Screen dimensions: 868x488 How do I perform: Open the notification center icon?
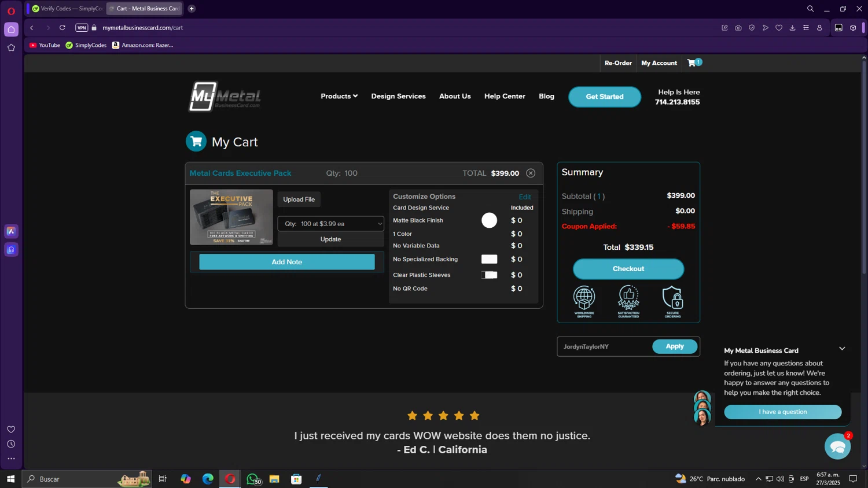853,479
